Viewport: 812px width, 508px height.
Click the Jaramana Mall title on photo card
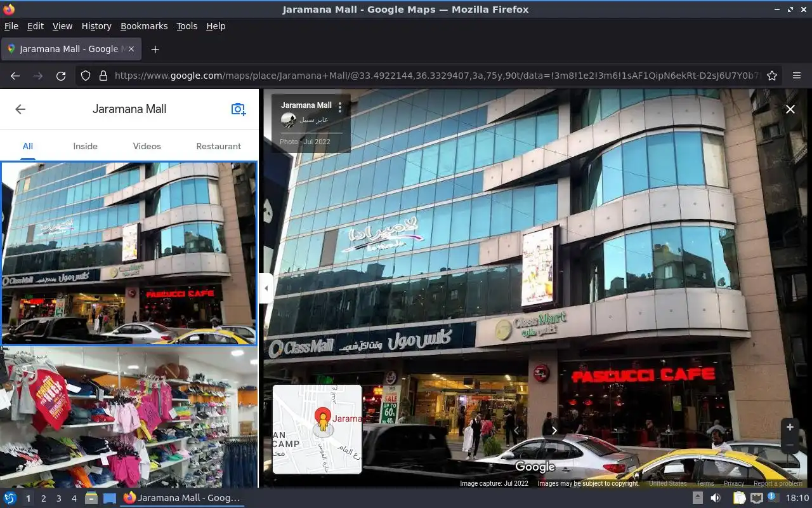click(x=306, y=105)
